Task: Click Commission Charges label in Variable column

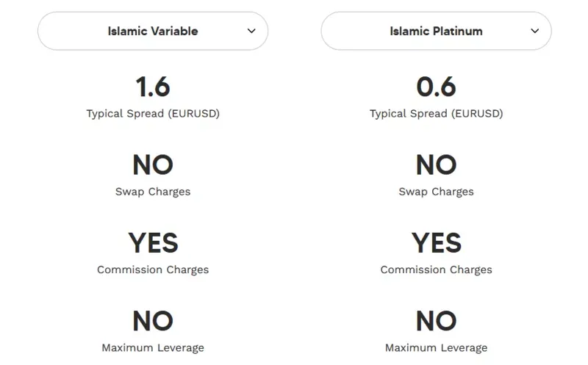Action: 153,270
